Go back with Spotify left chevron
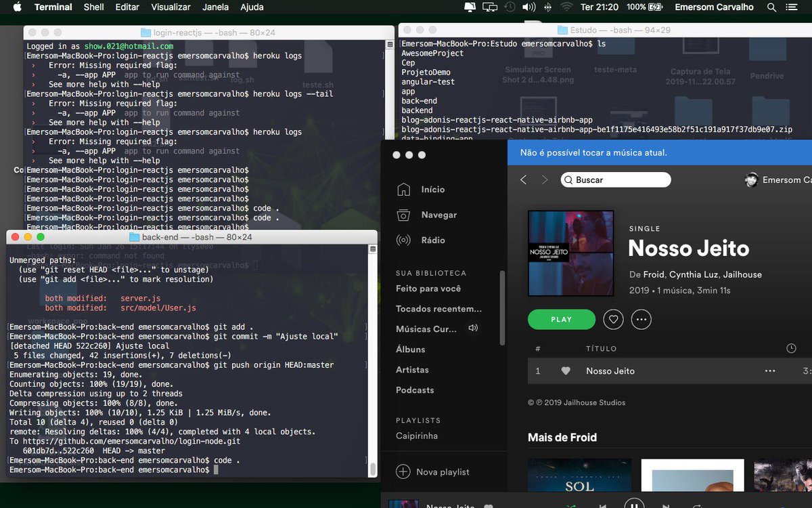 pyautogui.click(x=523, y=180)
